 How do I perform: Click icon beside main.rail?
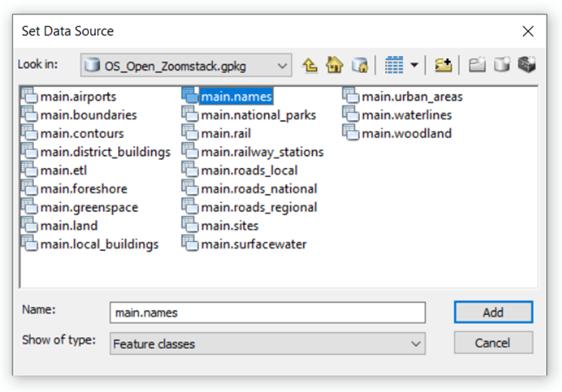pyautogui.click(x=190, y=132)
